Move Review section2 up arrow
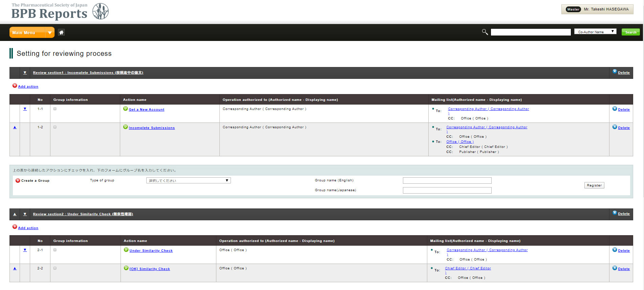The image size is (644, 290). (15, 214)
